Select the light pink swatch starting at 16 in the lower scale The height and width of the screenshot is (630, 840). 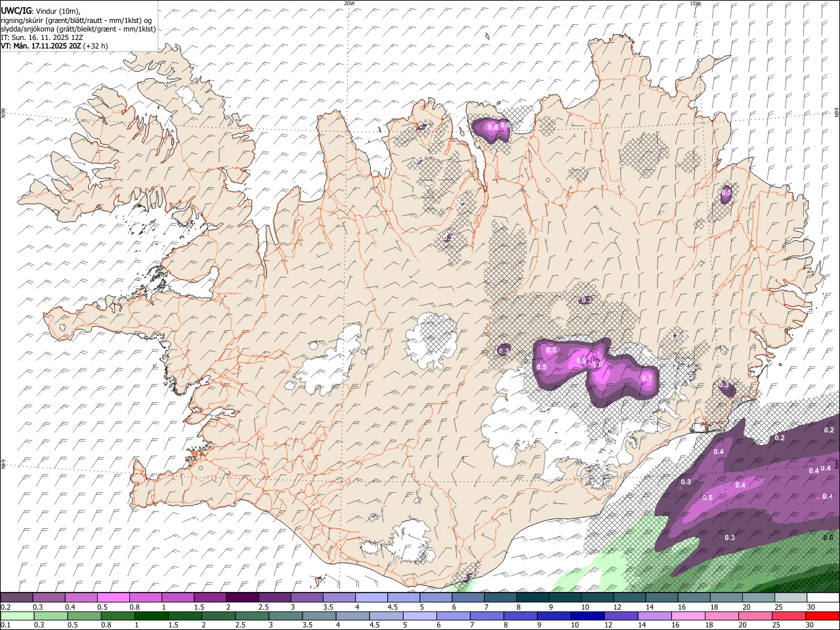click(688, 616)
